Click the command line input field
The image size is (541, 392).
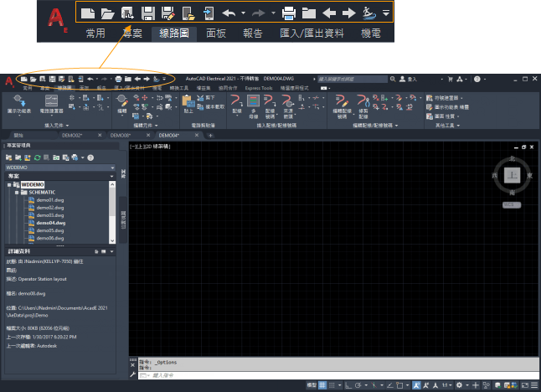338,375
